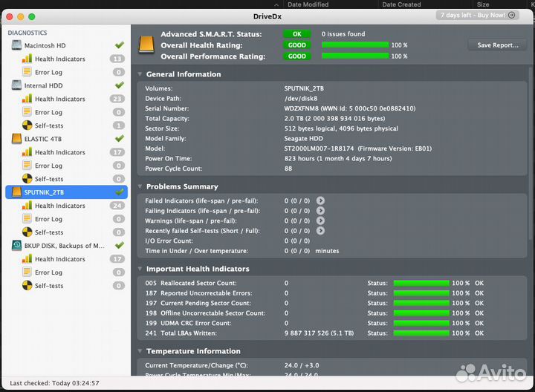Click the large orange drive icon in header

click(146, 45)
